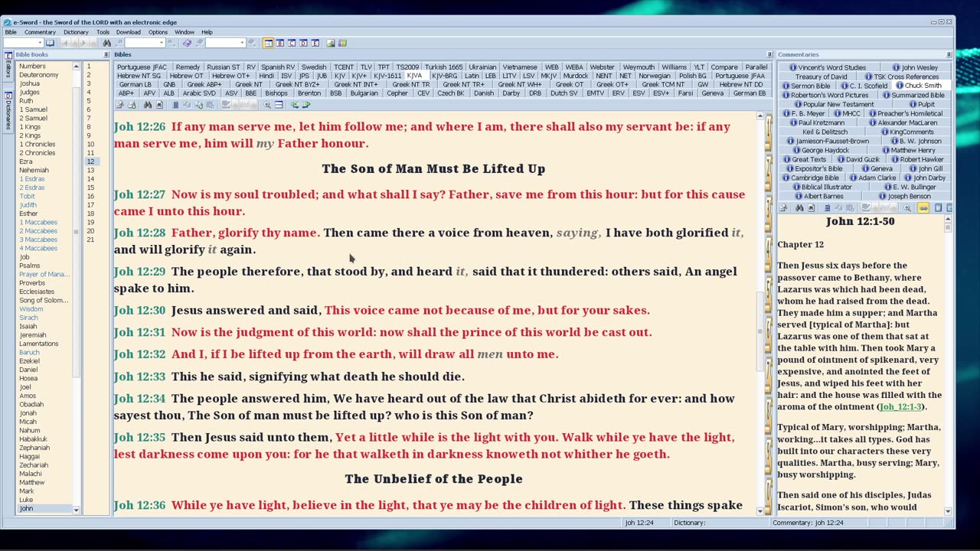This screenshot has height=551, width=980.
Task: Toggle auto-hide pin on Bibles panel
Action: coord(769,54)
